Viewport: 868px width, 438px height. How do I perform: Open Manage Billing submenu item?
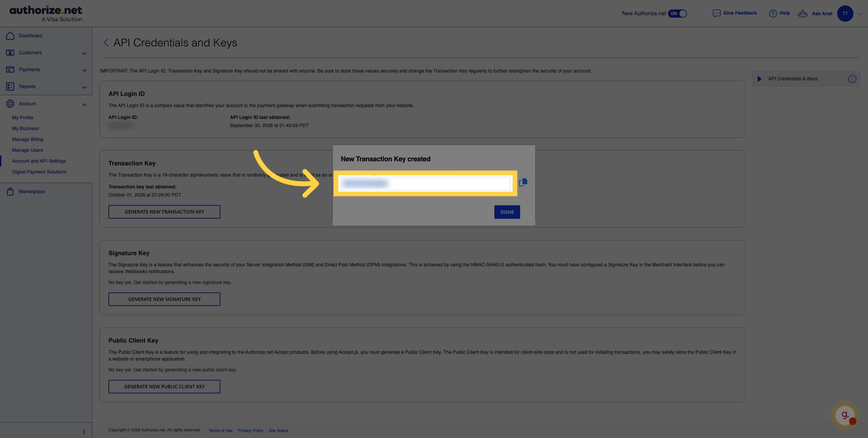28,139
